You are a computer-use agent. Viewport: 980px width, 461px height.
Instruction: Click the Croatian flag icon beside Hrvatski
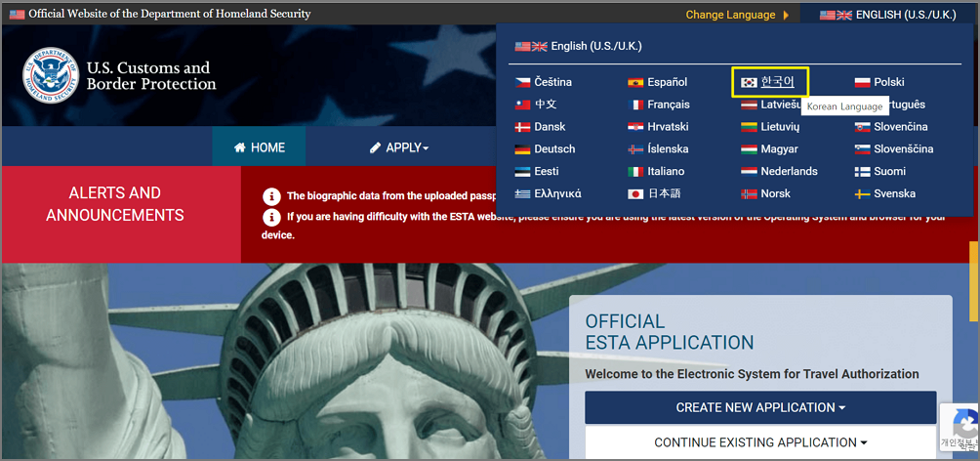tap(635, 127)
